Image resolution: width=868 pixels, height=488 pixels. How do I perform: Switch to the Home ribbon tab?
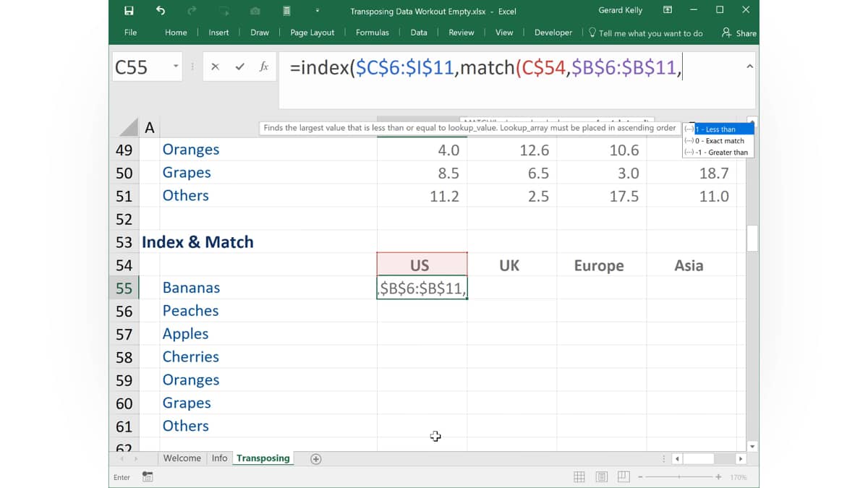coord(176,33)
